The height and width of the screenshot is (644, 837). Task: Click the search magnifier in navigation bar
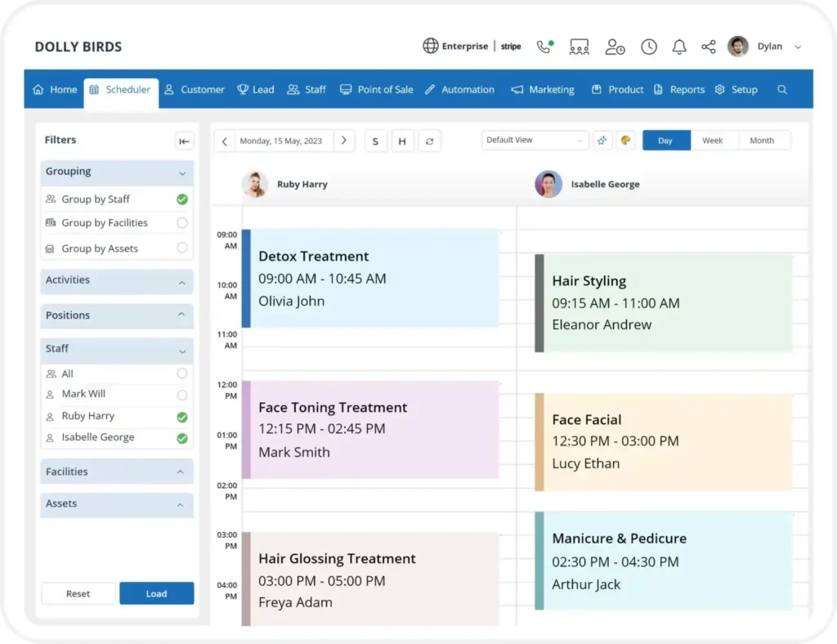click(782, 90)
